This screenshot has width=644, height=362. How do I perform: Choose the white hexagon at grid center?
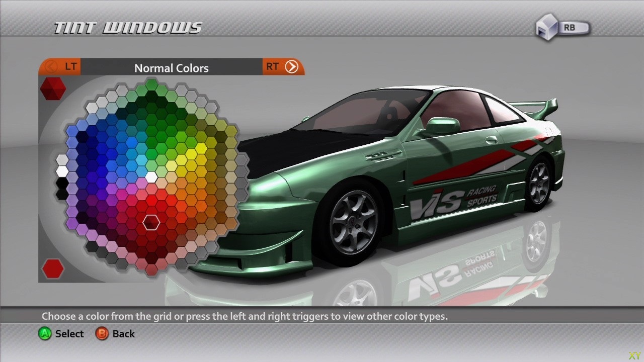[151, 177]
